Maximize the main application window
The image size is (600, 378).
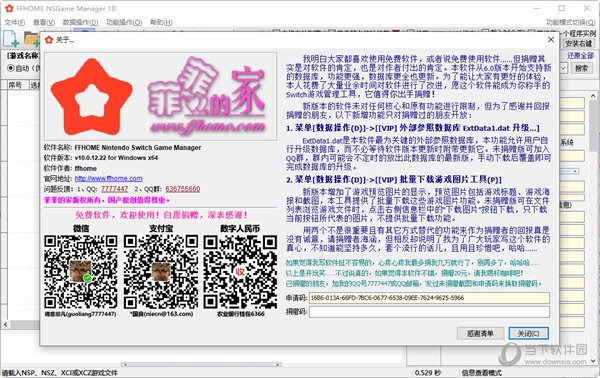[x=561, y=8]
